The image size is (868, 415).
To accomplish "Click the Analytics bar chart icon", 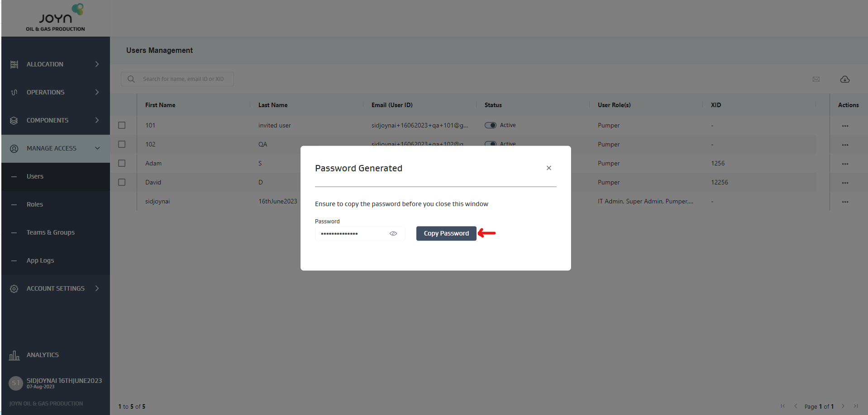I will click(x=14, y=355).
